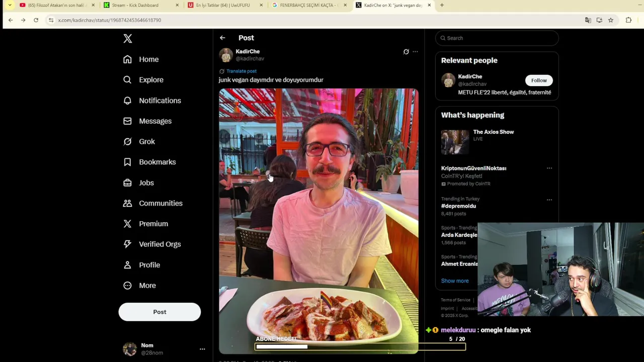Open the post's more options dots
644x362 pixels.
[415, 52]
